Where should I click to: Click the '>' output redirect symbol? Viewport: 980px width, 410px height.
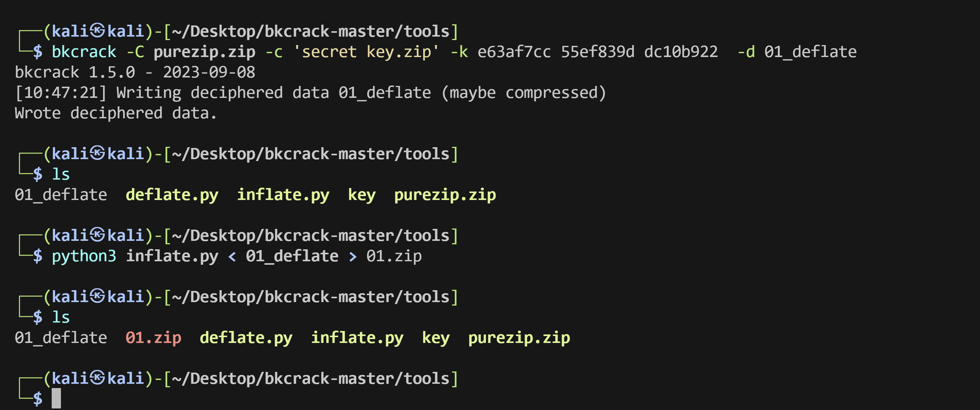tap(353, 257)
